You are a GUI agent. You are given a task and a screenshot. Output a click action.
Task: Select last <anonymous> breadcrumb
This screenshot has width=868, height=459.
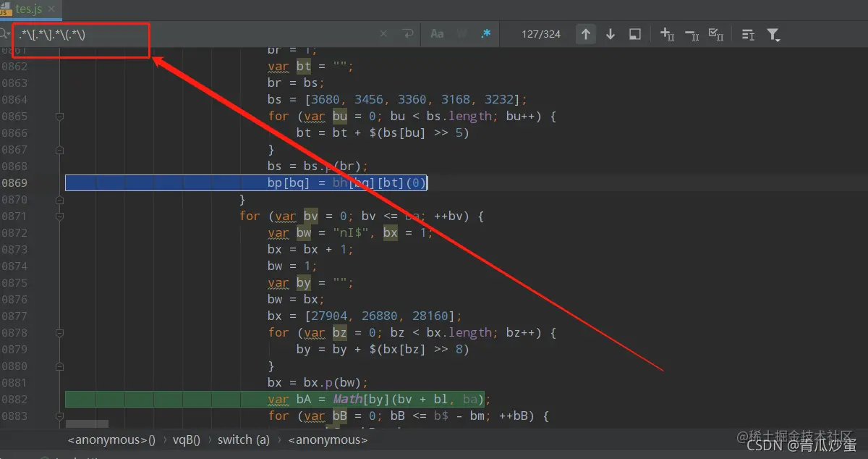tap(328, 439)
